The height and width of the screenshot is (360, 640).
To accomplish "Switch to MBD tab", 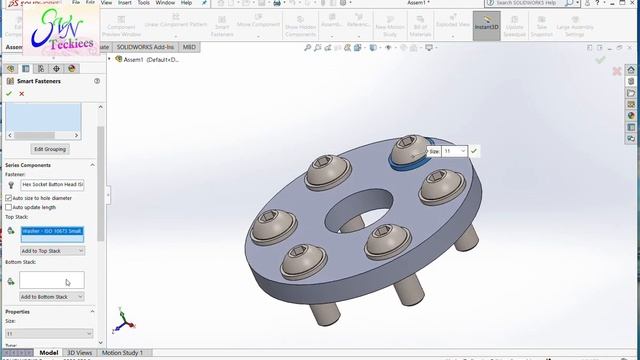I will pos(189,47).
